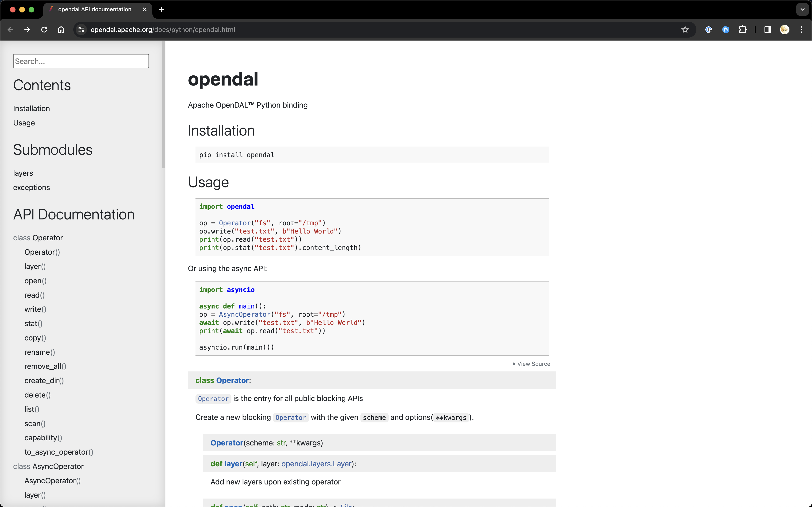Image resolution: width=812 pixels, height=507 pixels.
Task: Open a new browser tab
Action: [x=162, y=9]
